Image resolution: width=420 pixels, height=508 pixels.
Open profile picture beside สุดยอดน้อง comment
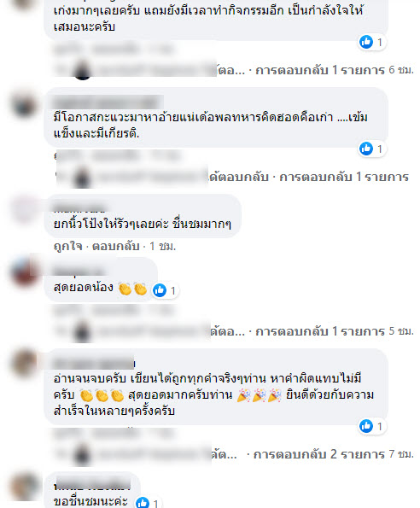pyautogui.click(x=24, y=272)
